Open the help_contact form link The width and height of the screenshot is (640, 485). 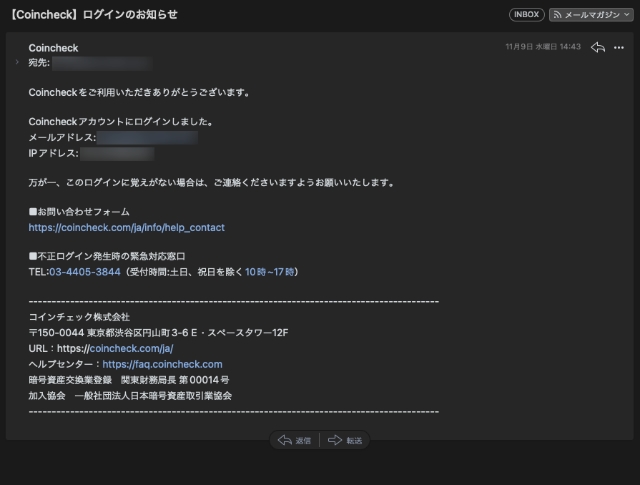click(127, 227)
